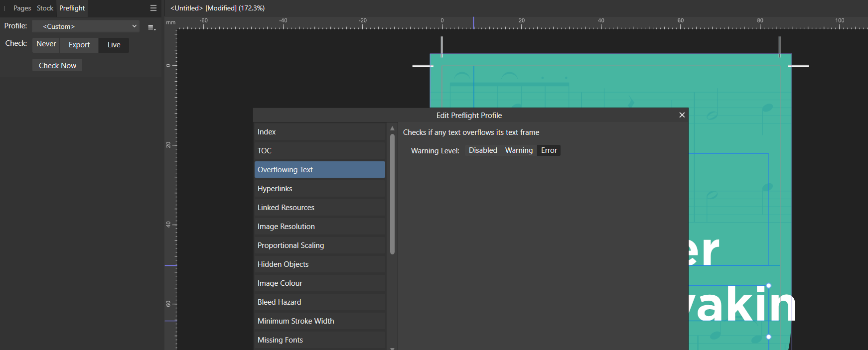This screenshot has width=868, height=350.
Task: Set Check mode to Live
Action: coord(114,45)
